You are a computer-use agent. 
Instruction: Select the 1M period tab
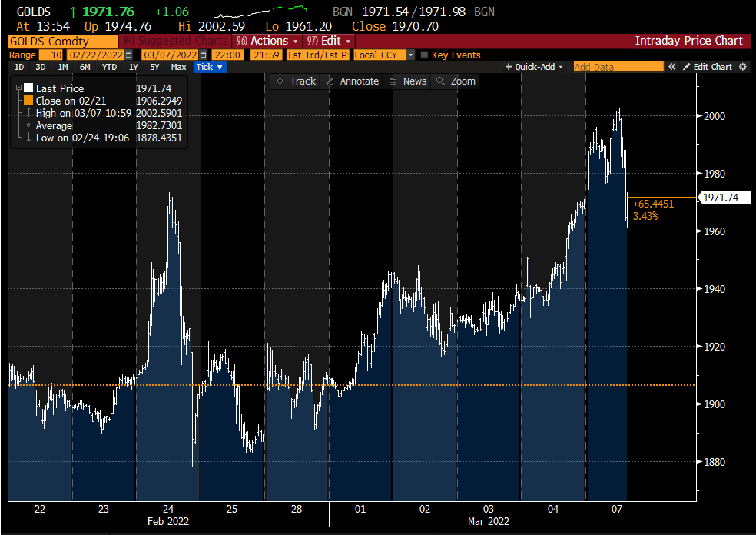tap(63, 67)
